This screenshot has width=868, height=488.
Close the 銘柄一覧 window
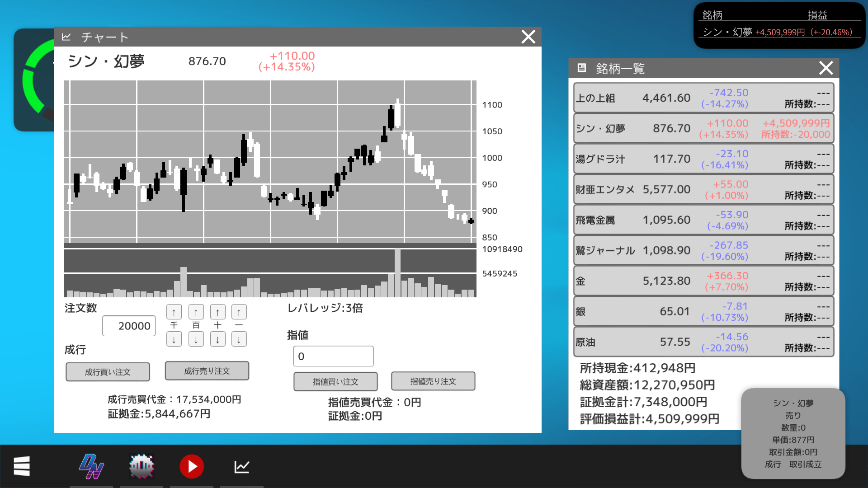click(x=826, y=68)
